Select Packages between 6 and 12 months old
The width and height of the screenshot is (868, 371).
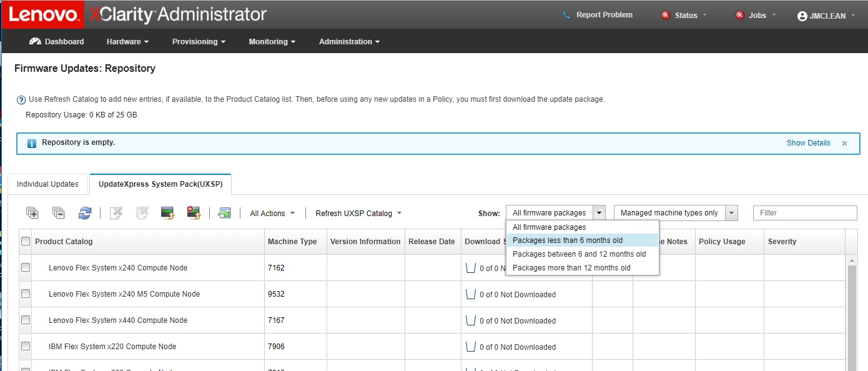582,254
